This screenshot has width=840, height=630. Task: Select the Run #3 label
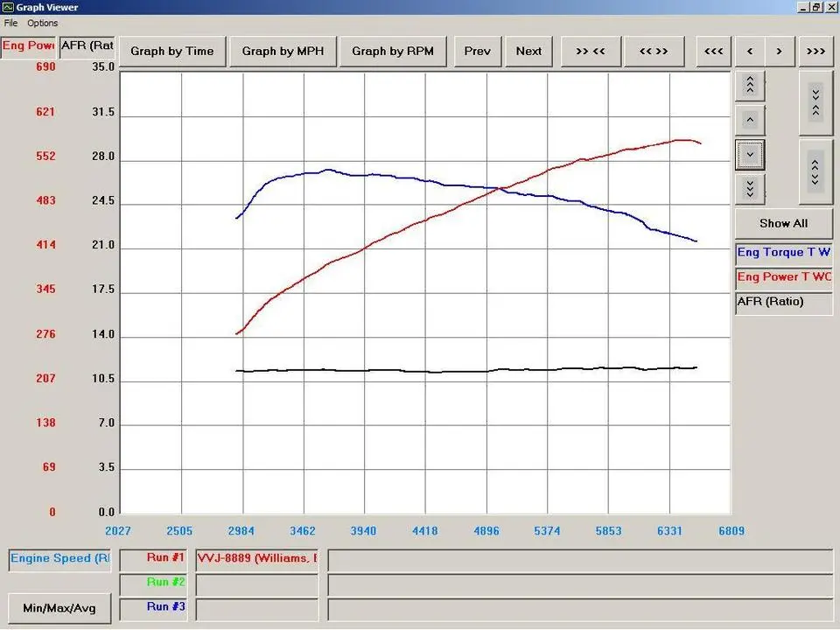[x=153, y=609]
